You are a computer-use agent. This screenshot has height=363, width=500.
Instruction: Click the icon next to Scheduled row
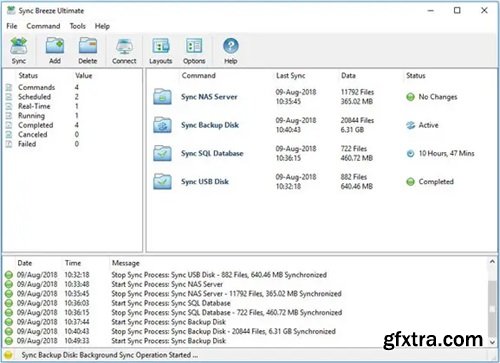click(9, 97)
